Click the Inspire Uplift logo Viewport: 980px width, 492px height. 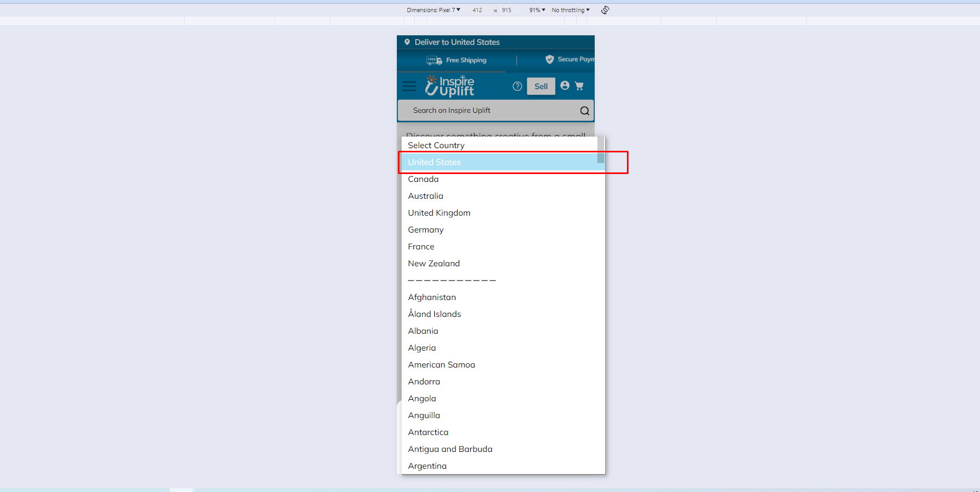pyautogui.click(x=450, y=86)
